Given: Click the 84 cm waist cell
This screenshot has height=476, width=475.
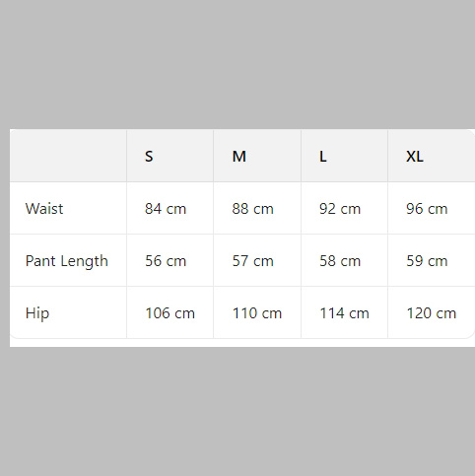Looking at the screenshot, I should point(170,208).
